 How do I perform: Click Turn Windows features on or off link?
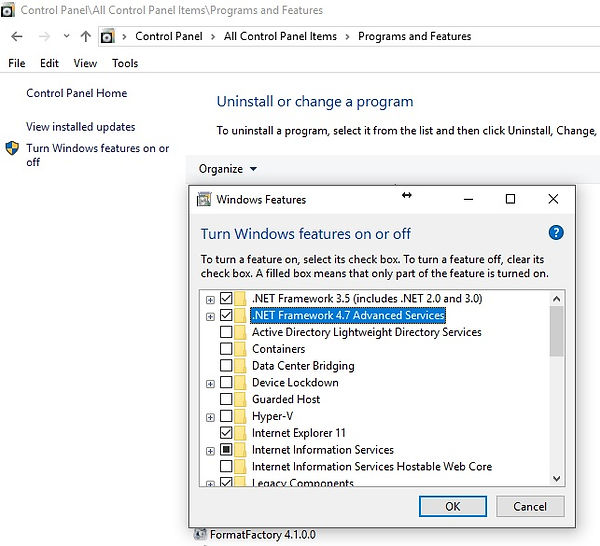click(98, 155)
